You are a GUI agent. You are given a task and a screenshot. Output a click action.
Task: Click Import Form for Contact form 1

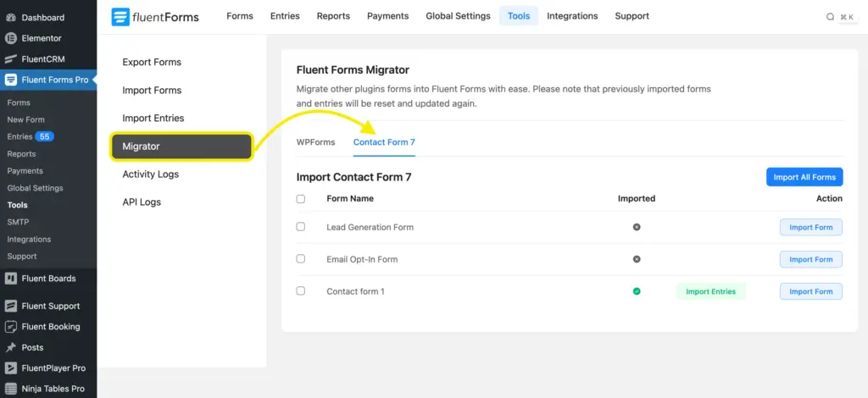pyautogui.click(x=811, y=291)
